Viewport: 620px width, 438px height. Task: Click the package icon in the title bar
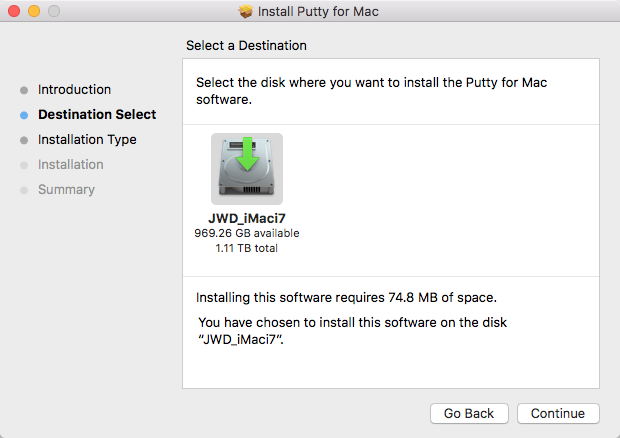pyautogui.click(x=246, y=12)
